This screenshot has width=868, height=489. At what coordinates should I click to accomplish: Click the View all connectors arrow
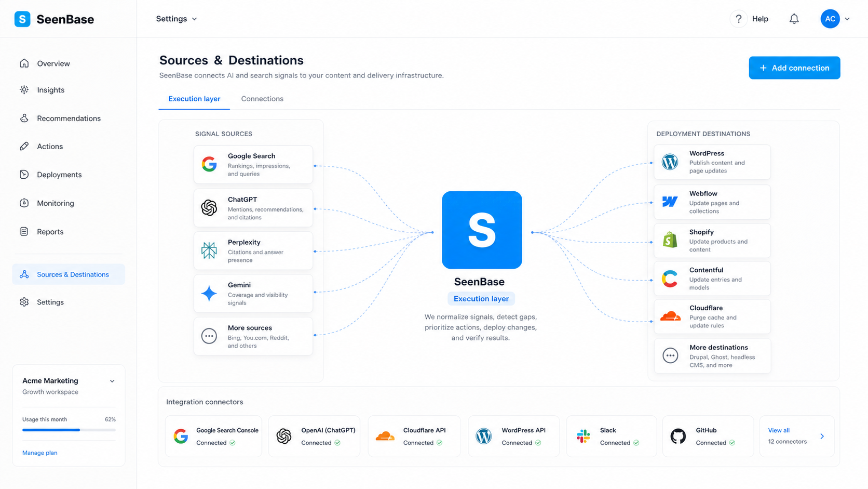(x=822, y=436)
